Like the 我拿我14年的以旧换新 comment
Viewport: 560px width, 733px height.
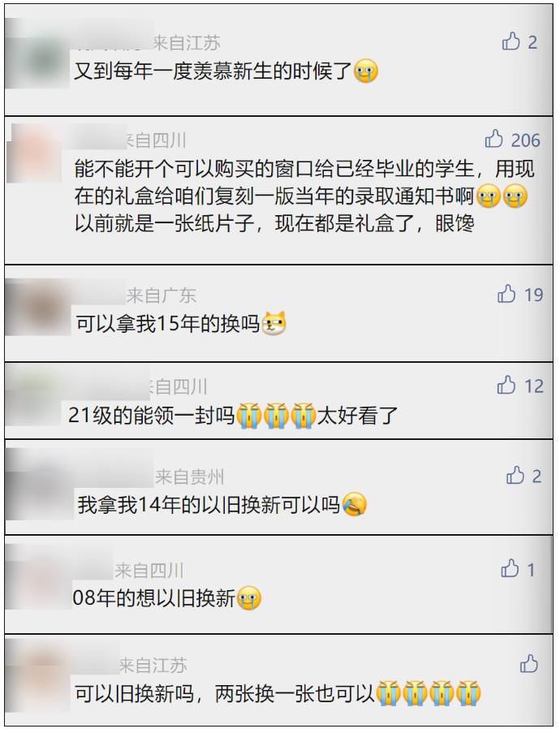point(515,475)
